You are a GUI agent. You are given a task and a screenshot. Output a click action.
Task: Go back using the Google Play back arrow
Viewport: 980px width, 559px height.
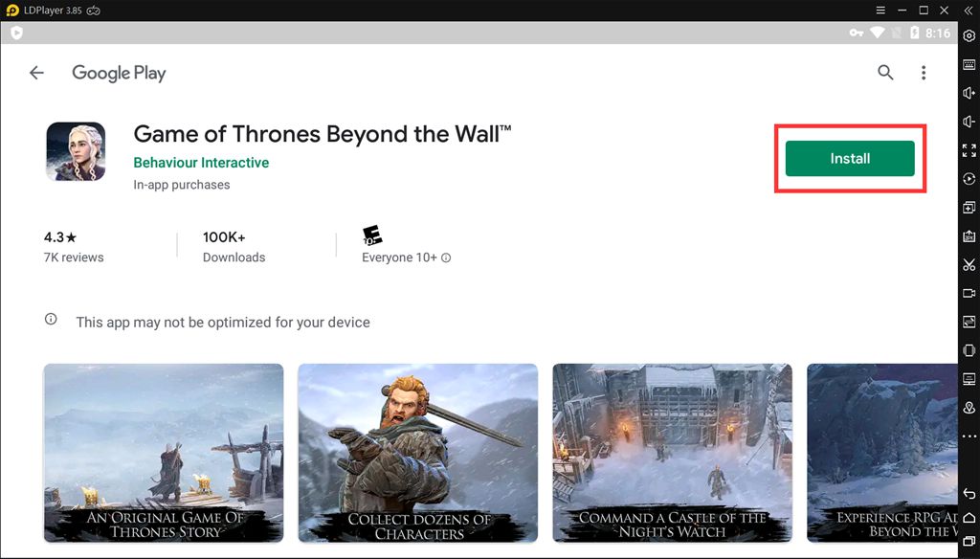[x=37, y=73]
